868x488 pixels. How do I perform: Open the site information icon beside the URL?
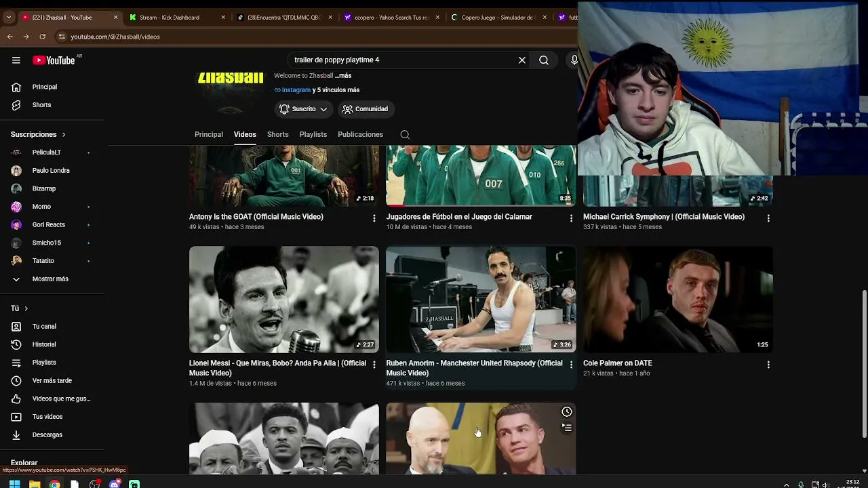pos(62,37)
